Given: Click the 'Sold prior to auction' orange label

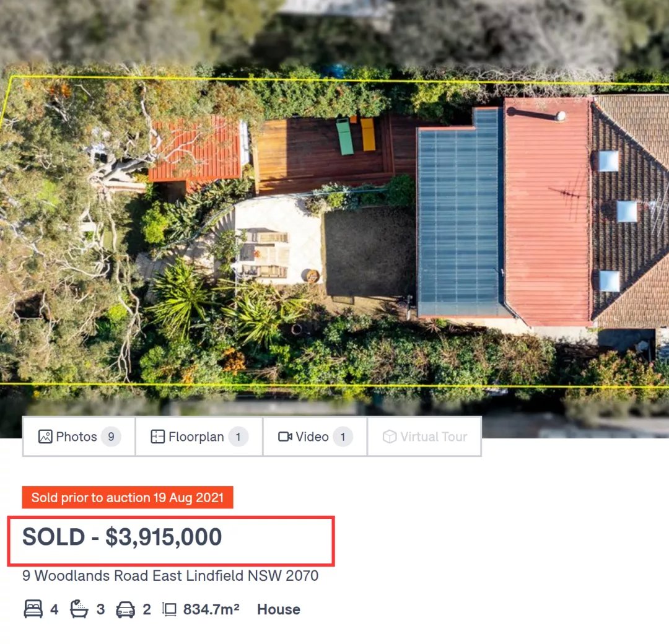Looking at the screenshot, I should coord(128,497).
